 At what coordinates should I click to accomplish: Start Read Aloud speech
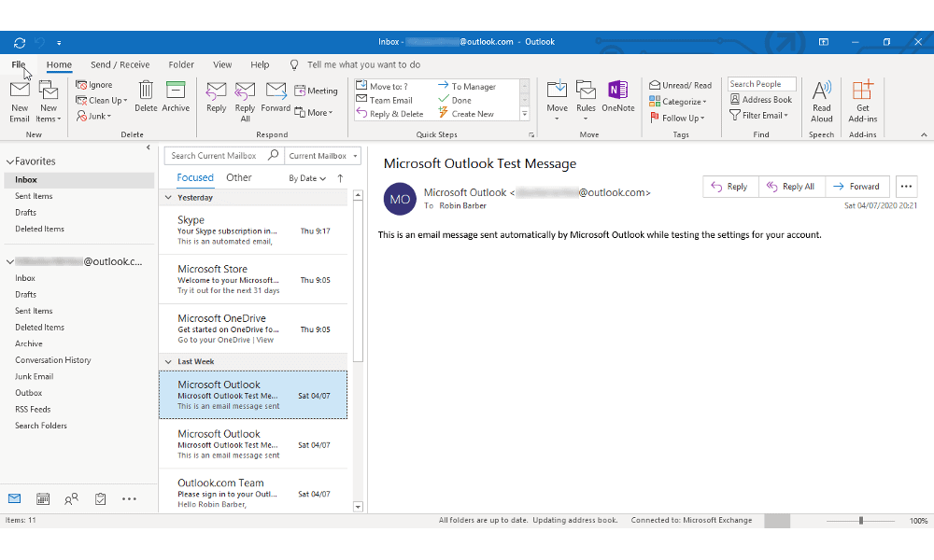point(821,101)
